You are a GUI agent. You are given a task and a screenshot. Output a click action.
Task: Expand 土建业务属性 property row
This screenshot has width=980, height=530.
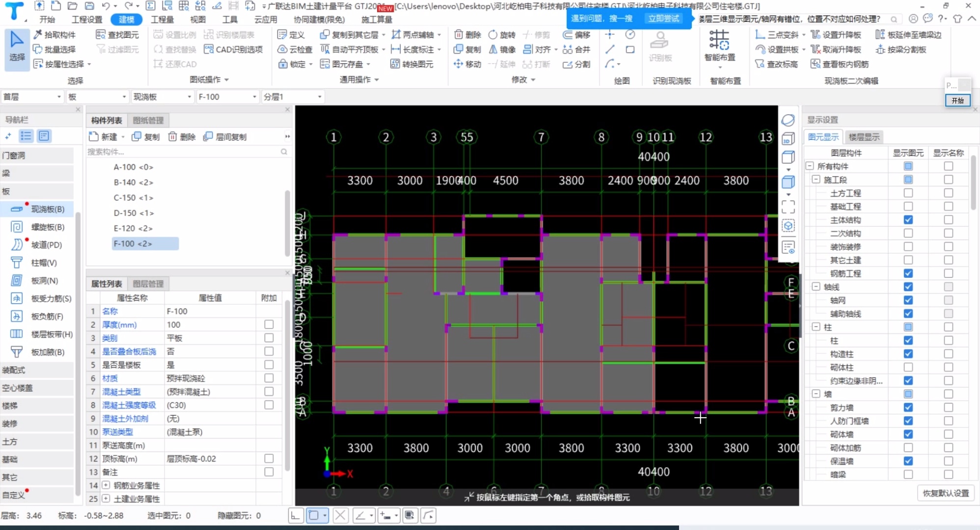pos(106,499)
